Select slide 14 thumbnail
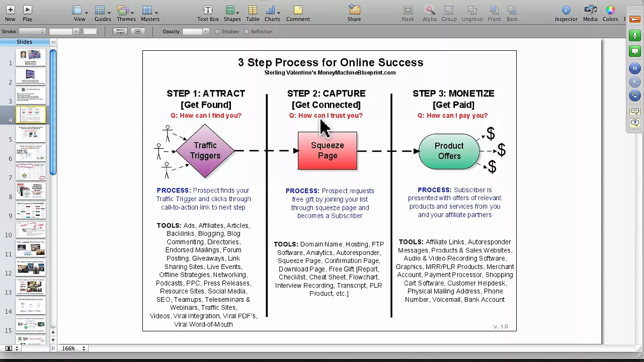 point(31,306)
